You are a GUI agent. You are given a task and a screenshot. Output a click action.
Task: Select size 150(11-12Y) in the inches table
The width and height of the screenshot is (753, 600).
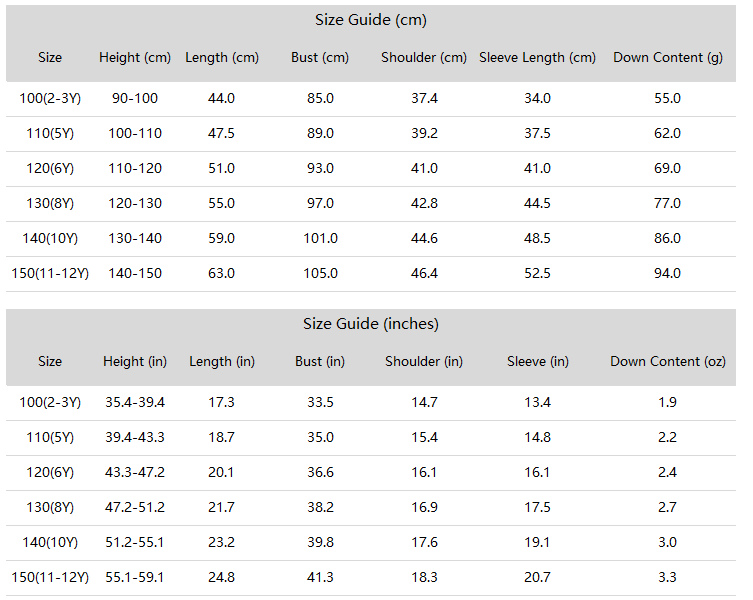pos(50,577)
